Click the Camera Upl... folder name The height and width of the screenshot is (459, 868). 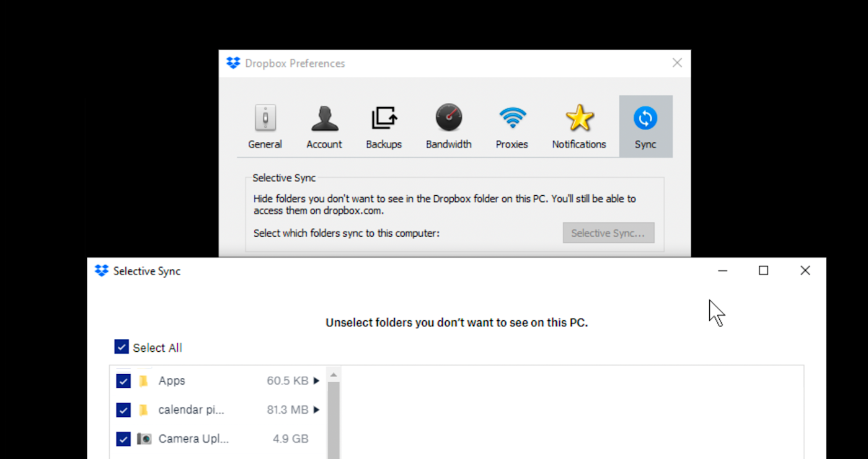click(193, 439)
